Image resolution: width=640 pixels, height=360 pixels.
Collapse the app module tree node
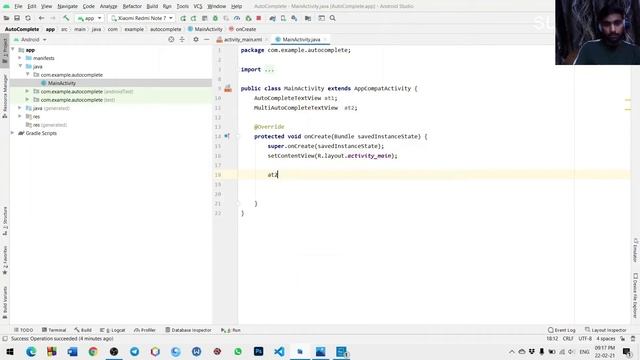click(x=13, y=50)
